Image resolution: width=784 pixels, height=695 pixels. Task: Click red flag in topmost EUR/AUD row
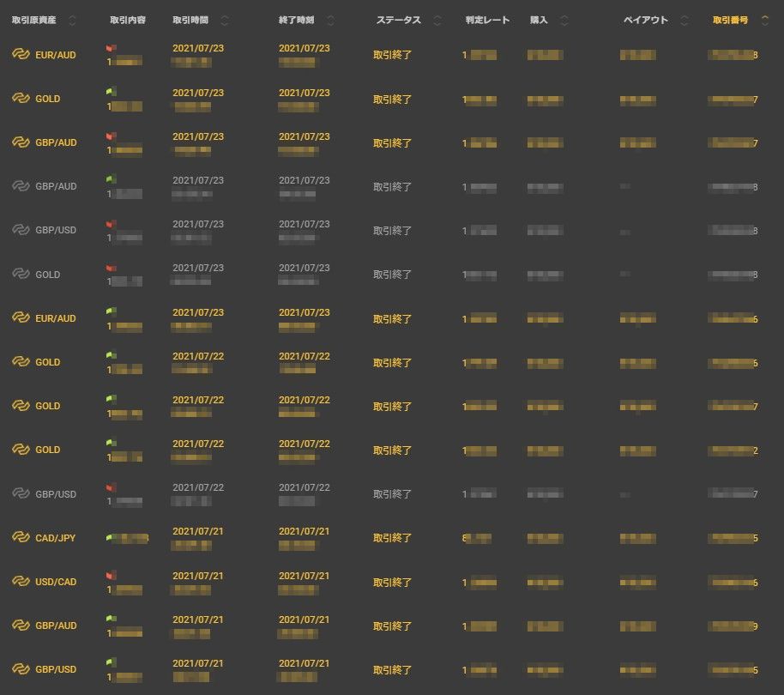point(111,49)
